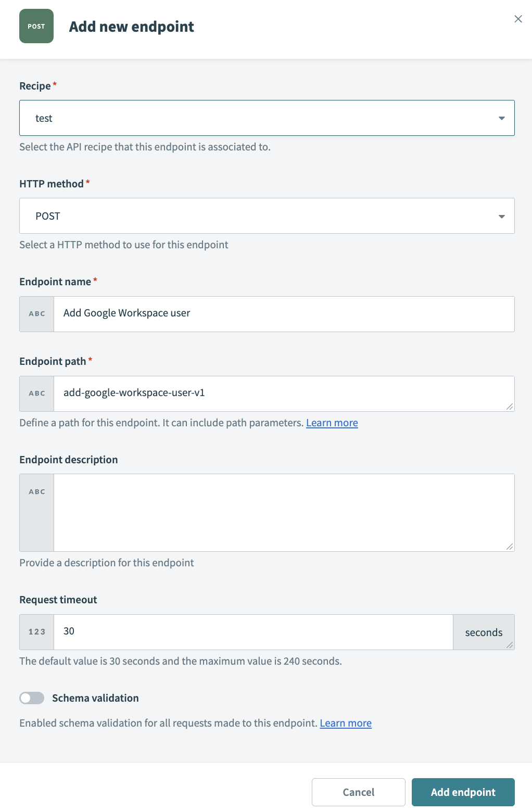Image resolution: width=532 pixels, height=812 pixels.
Task: Click the seconds unit label
Action: (483, 631)
